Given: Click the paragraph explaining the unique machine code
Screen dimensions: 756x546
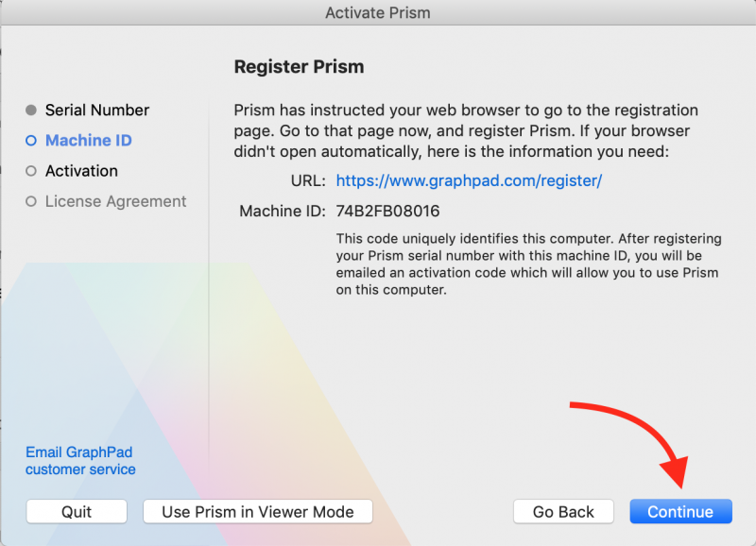Looking at the screenshot, I should click(529, 264).
